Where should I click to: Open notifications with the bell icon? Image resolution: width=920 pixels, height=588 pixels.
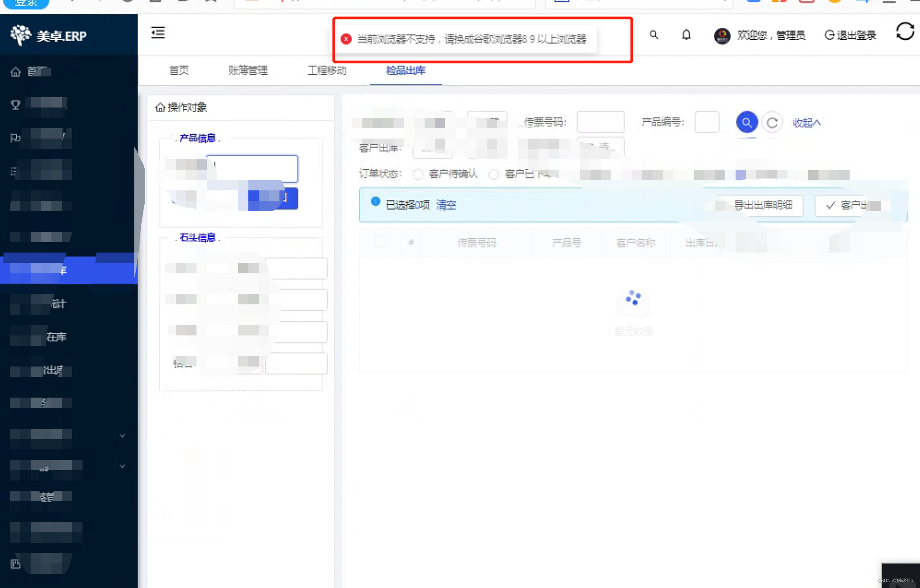686,35
